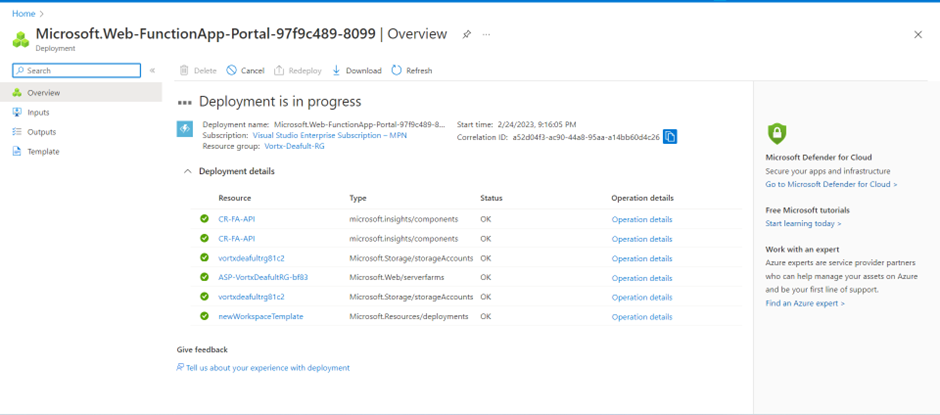The image size is (940, 415).
Task: Open Inputs menu item
Action: coord(81,112)
